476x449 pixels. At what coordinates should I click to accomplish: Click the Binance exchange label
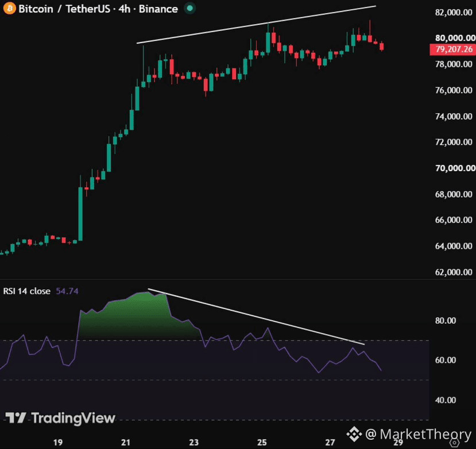click(x=158, y=9)
